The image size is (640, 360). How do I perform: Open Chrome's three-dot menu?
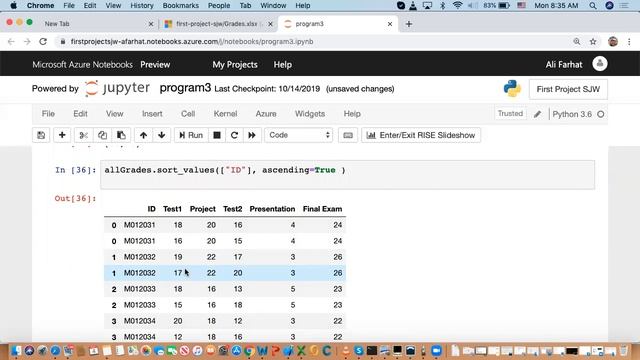629,42
